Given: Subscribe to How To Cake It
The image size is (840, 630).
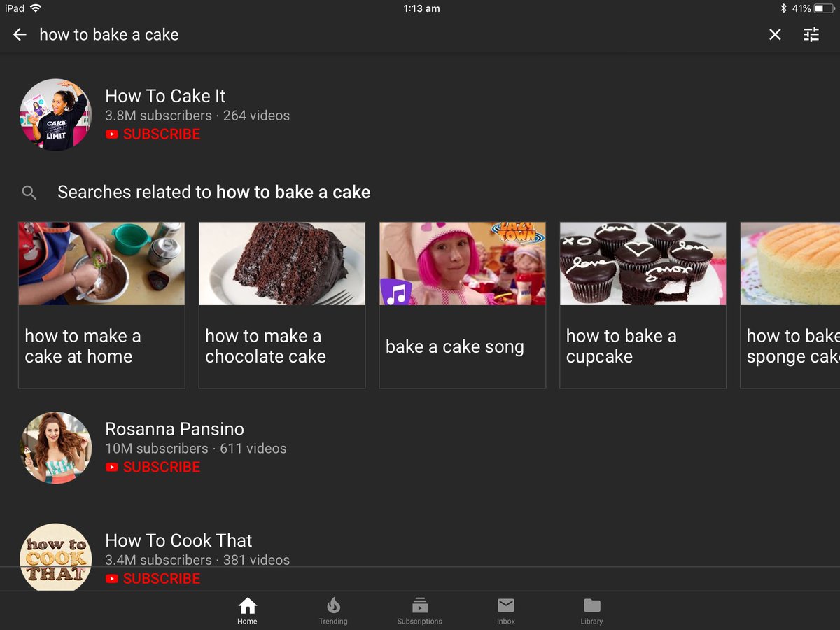Looking at the screenshot, I should pos(153,134).
